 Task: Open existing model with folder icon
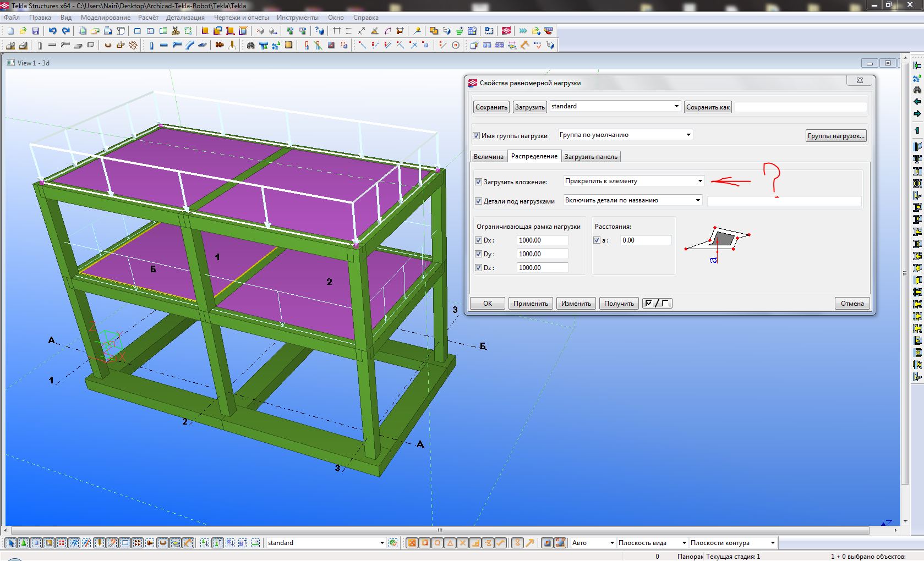(23, 31)
